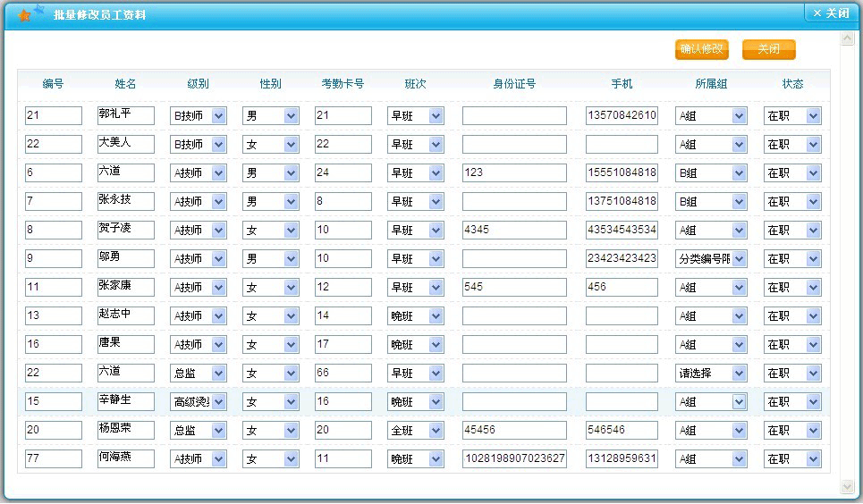Click the orange 关闭 button
The width and height of the screenshot is (863, 504).
click(768, 49)
